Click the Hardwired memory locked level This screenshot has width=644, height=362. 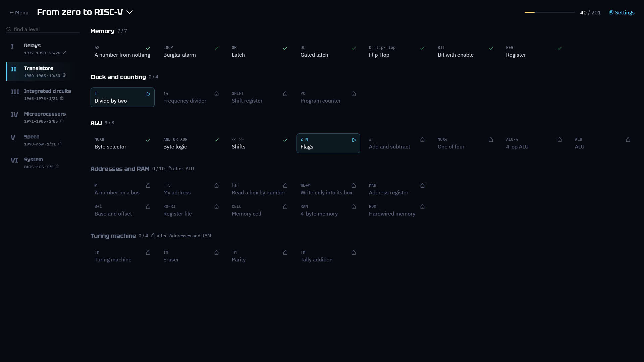pyautogui.click(x=397, y=210)
